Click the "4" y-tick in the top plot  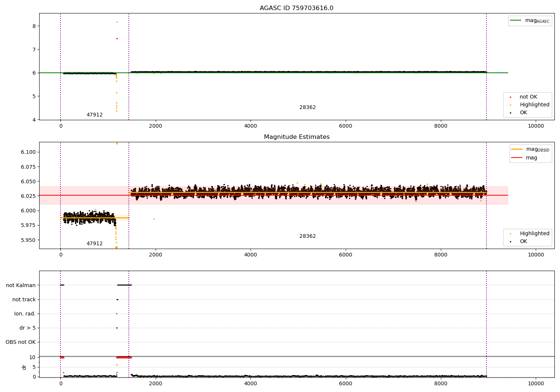[34, 120]
